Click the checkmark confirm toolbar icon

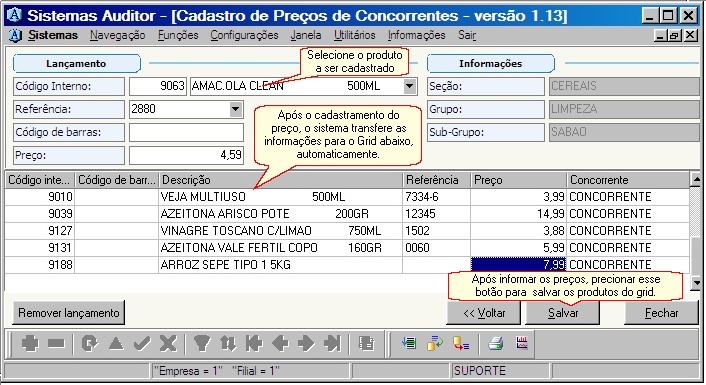tap(142, 344)
